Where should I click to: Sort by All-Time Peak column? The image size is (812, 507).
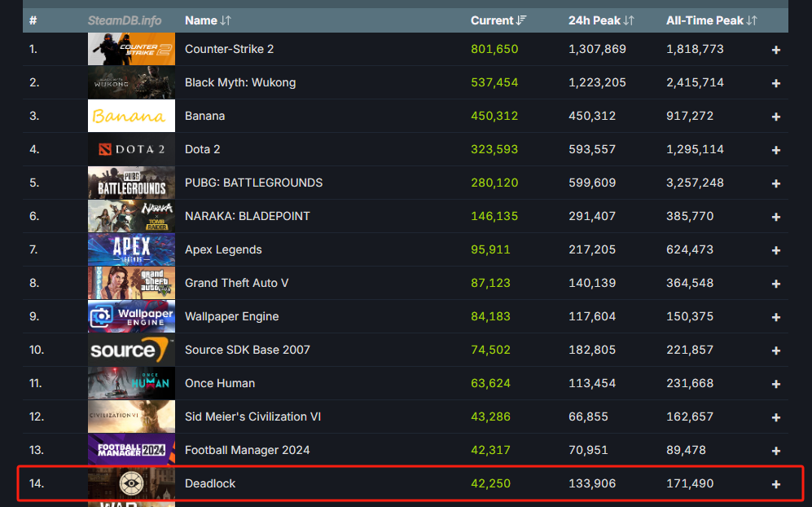click(x=712, y=20)
